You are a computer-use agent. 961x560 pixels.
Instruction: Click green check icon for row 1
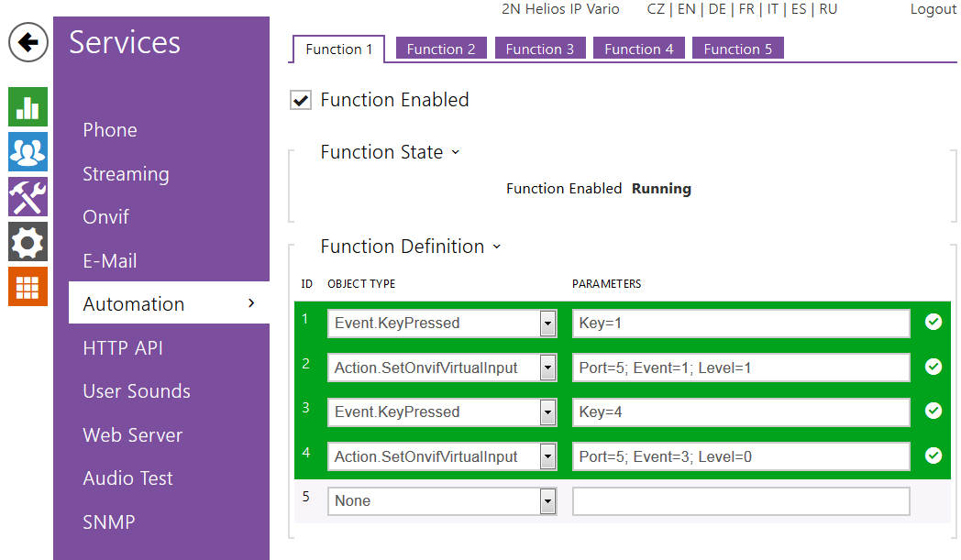point(933,322)
